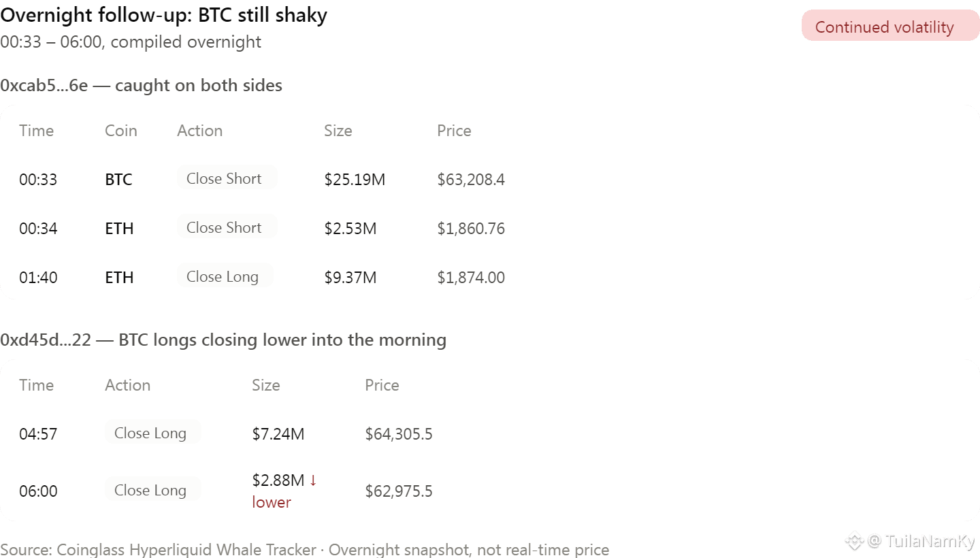Click the BTC price $63,208.4

(x=471, y=180)
